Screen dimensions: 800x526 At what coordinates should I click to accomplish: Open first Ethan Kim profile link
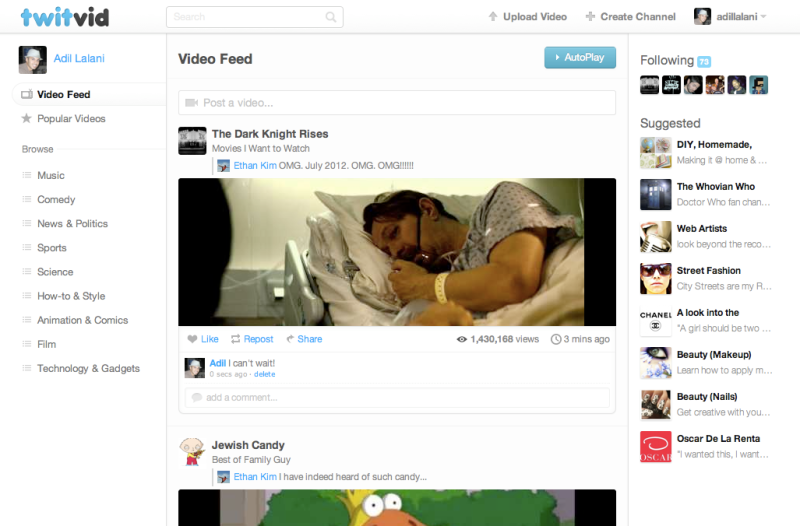(255, 165)
